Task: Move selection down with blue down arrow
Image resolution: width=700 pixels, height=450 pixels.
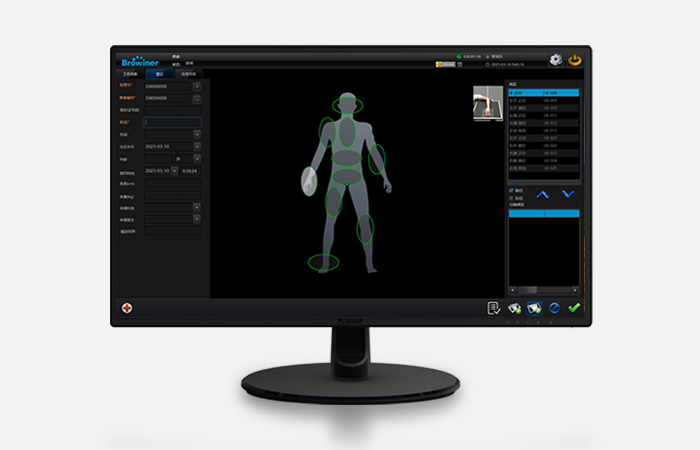Action: pos(567,194)
